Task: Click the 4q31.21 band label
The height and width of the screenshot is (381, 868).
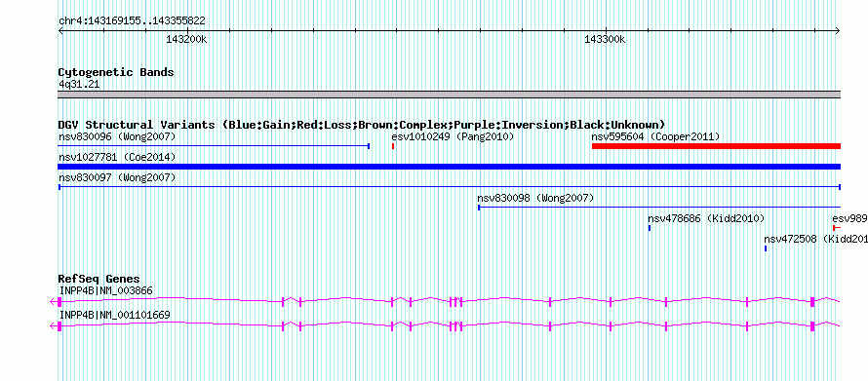Action: click(79, 84)
